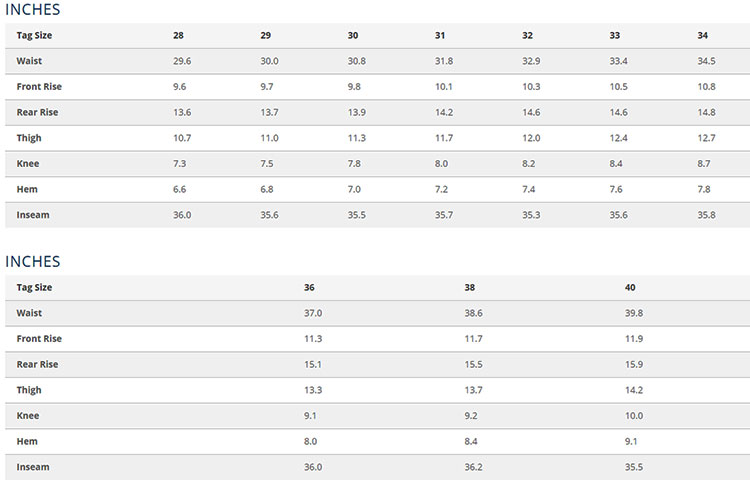Select the thigh value 14.2 for size 40
Image resolution: width=750 pixels, height=481 pixels.
[634, 390]
